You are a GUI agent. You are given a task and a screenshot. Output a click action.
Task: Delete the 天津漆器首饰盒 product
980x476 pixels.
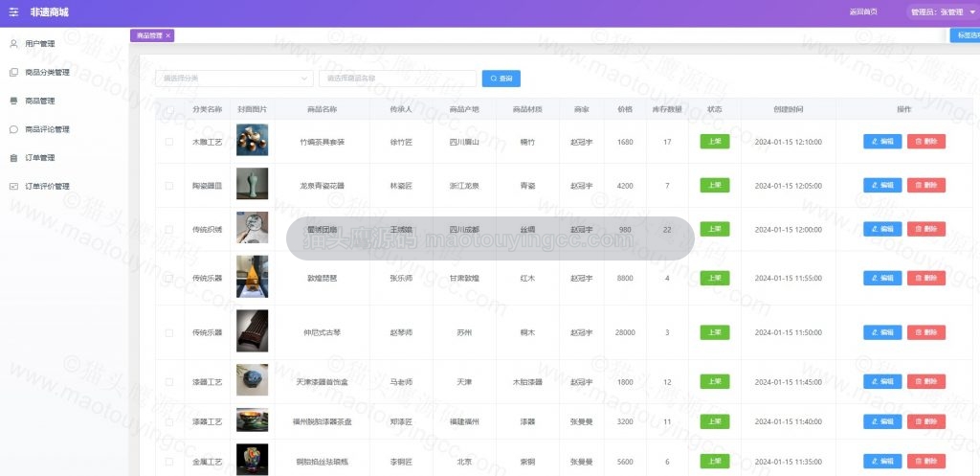(x=926, y=381)
